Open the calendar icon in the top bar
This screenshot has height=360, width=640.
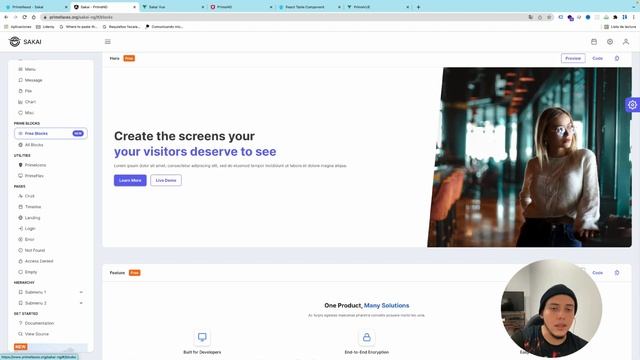[x=594, y=42]
